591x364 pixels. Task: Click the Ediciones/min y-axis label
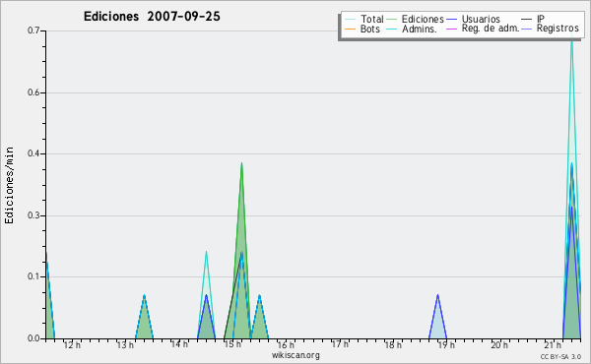point(9,185)
